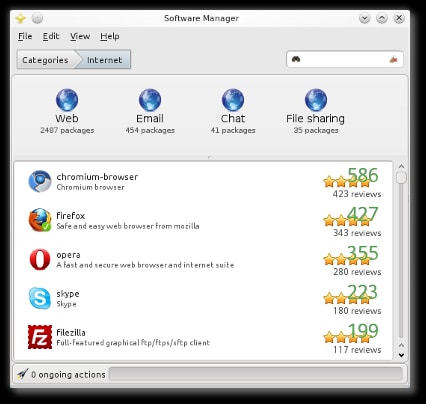Image resolution: width=426 pixels, height=404 pixels.
Task: Click the Firefox app icon
Action: (x=40, y=220)
